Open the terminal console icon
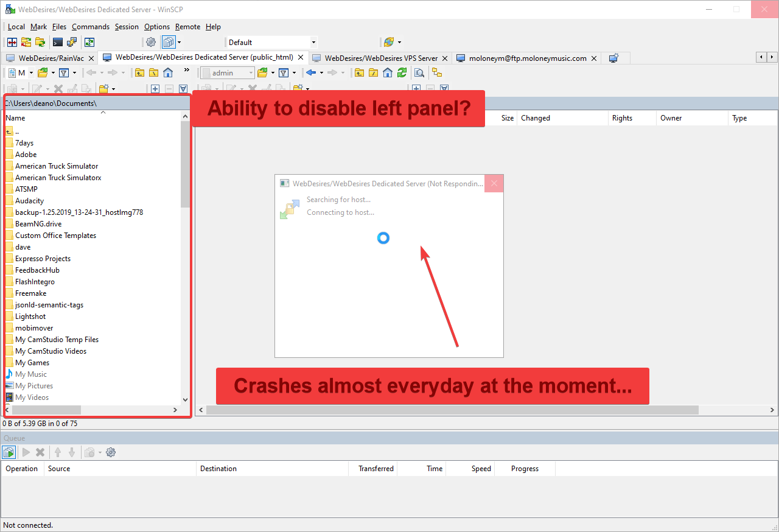 58,42
